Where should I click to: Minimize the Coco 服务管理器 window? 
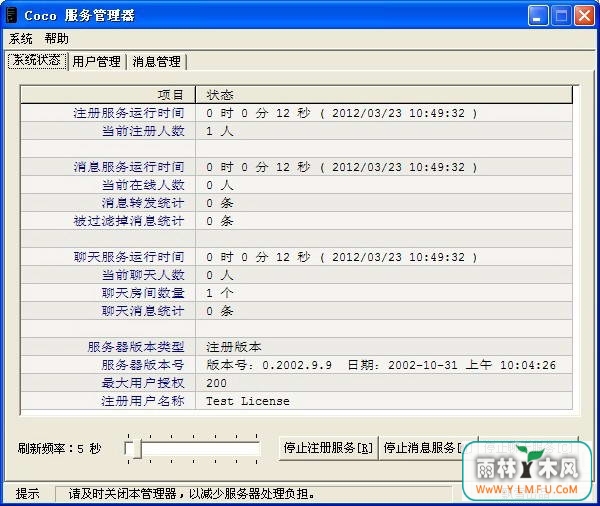point(538,16)
